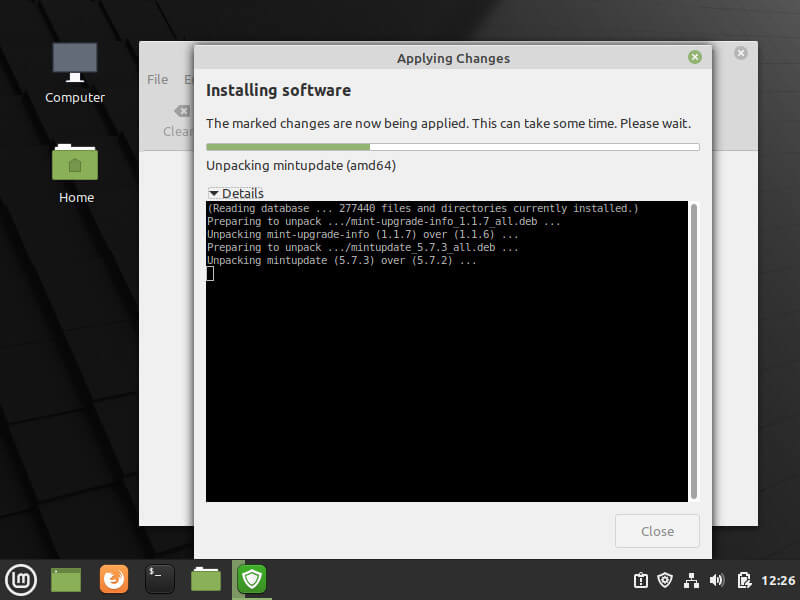
Task: Click the volume speaker tray icon
Action: (717, 580)
